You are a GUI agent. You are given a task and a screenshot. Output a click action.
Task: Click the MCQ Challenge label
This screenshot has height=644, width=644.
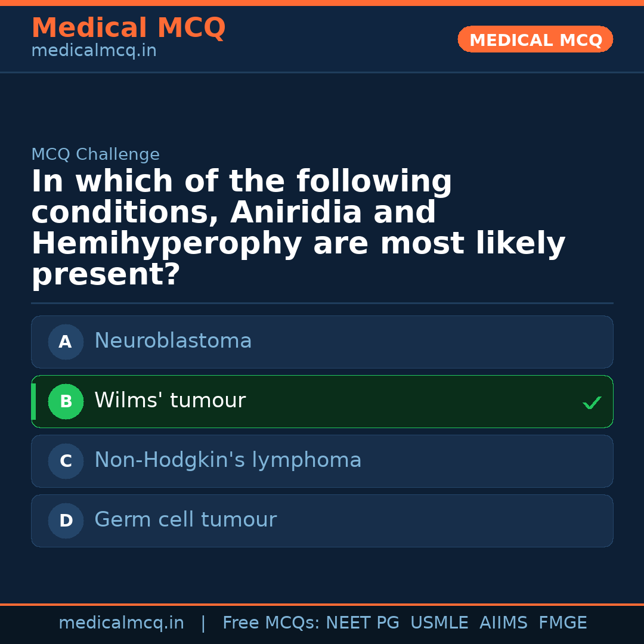95,155
